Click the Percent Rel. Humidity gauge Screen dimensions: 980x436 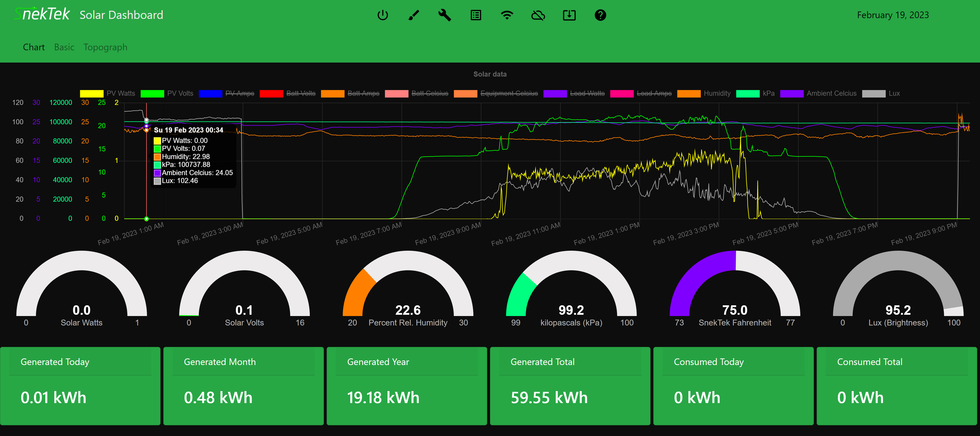click(408, 289)
